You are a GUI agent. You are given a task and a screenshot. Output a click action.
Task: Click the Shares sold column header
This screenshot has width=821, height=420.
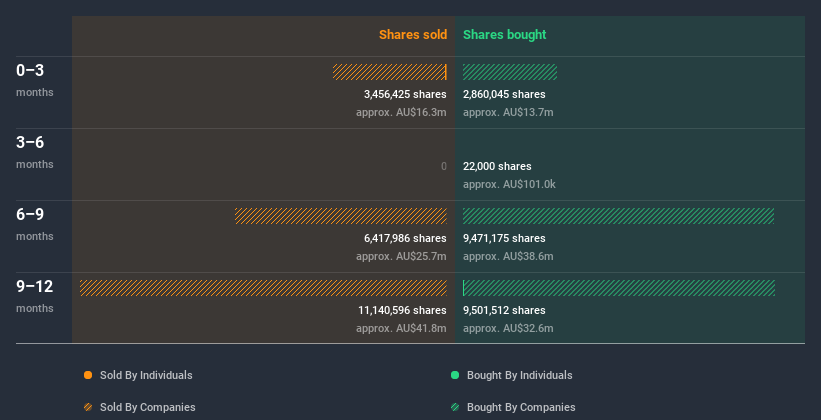click(413, 35)
